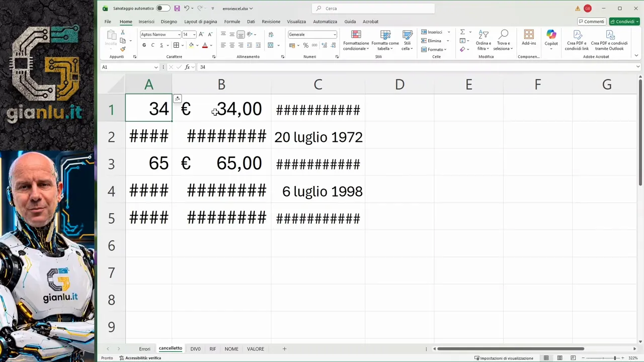Apply italic with the C button

(x=152, y=45)
